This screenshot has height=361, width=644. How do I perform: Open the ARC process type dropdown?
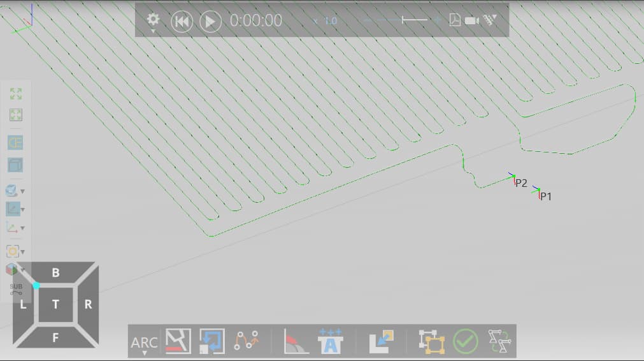pyautogui.click(x=144, y=343)
